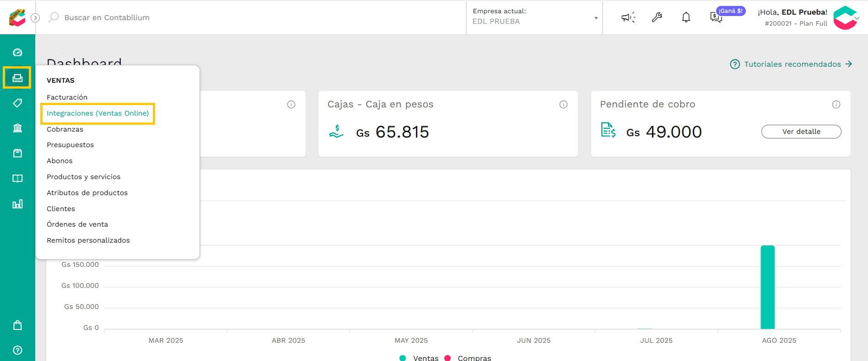Select Cobranzas in the Ventas menu
Image resolution: width=868 pixels, height=361 pixels.
(x=65, y=129)
